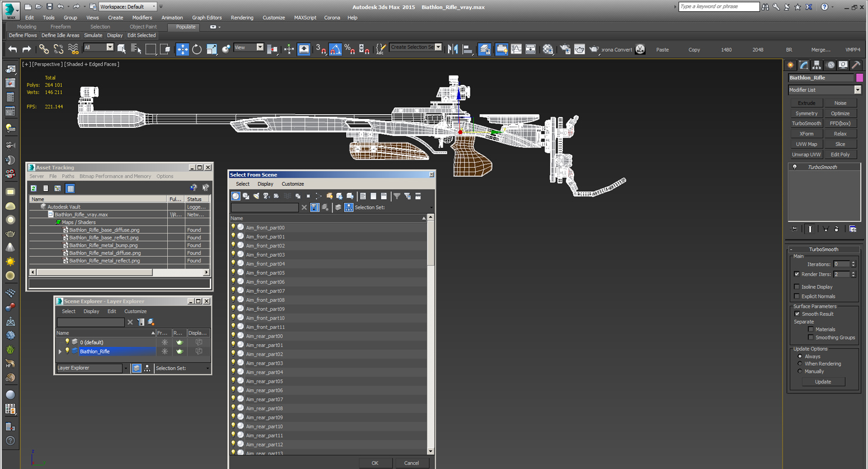This screenshot has width=868, height=469.
Task: Add the Unwrap UVW modifier button
Action: tap(806, 154)
